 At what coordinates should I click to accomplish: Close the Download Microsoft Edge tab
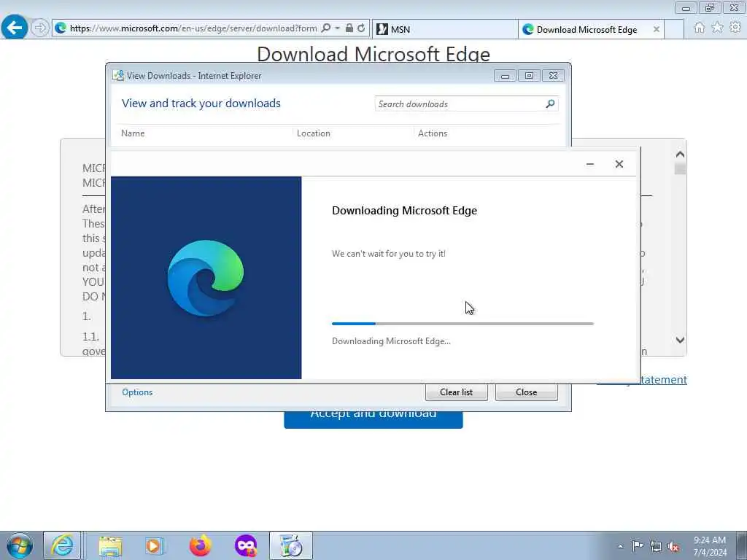(x=657, y=29)
